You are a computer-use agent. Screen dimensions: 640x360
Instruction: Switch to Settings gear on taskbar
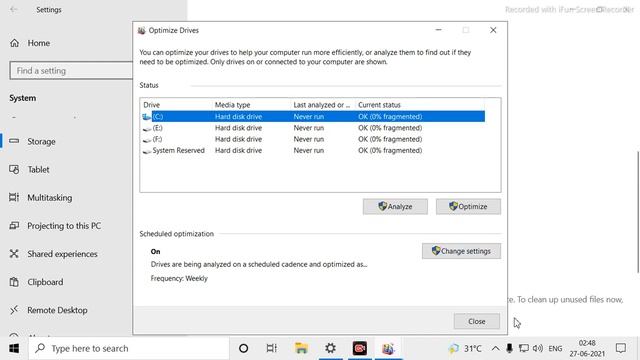click(331, 349)
